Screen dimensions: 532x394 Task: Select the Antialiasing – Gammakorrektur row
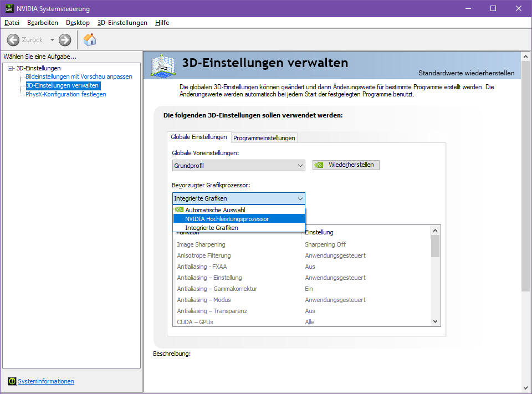coord(302,289)
